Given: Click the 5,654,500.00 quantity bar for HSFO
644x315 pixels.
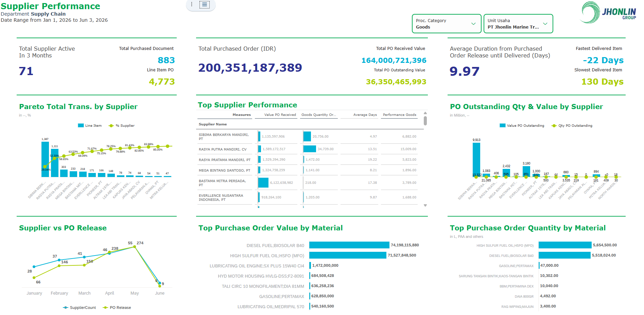Looking at the screenshot, I should (x=565, y=245).
